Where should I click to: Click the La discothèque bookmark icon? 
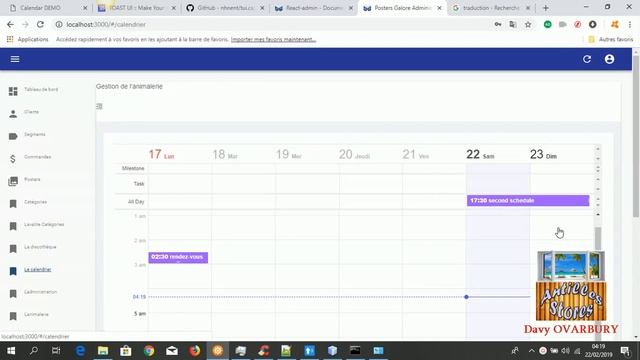(x=13, y=249)
